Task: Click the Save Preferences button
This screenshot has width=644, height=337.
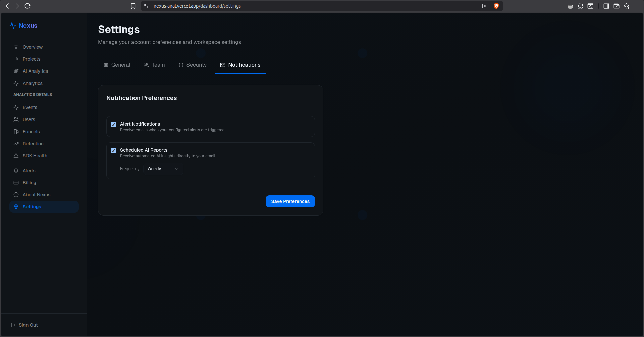Action: (x=290, y=201)
